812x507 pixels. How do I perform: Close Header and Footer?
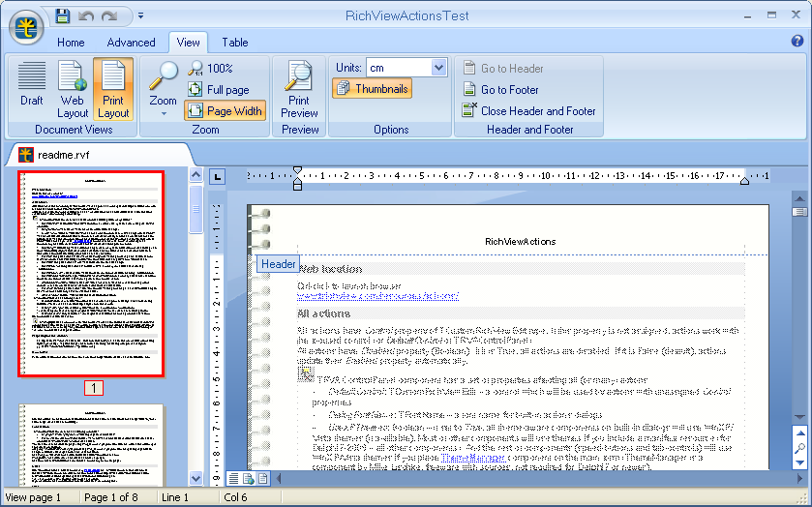pos(528,111)
